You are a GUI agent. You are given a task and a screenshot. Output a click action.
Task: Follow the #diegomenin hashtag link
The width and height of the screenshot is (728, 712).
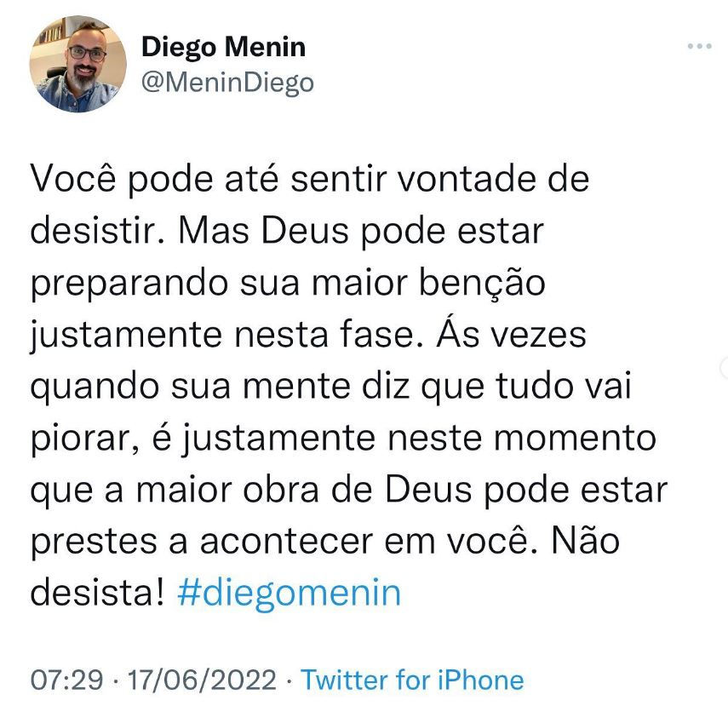pos(289,594)
